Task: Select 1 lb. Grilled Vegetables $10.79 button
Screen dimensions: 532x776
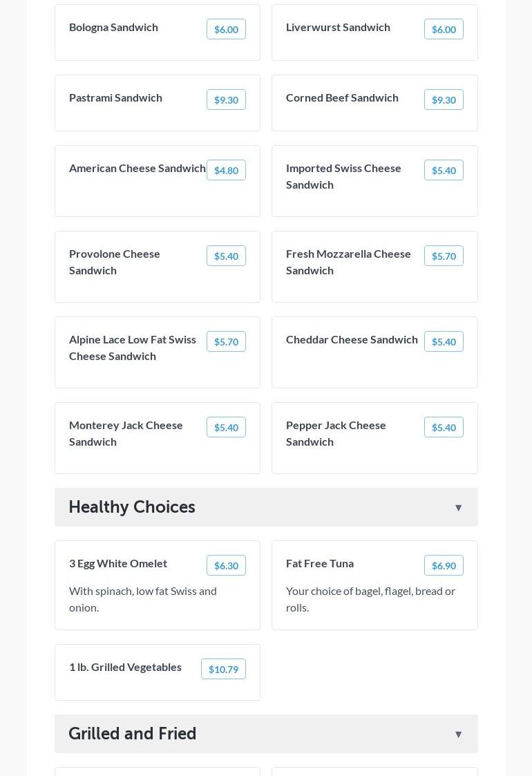Action: (x=223, y=669)
